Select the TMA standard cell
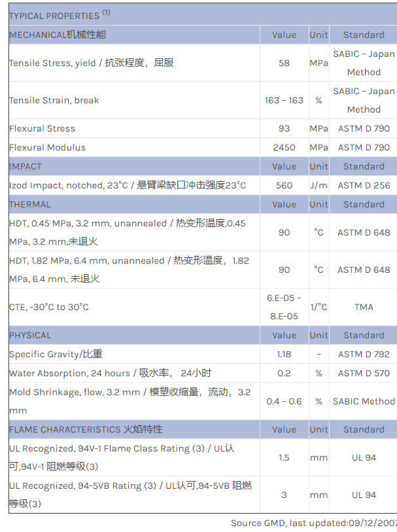 coord(364,307)
